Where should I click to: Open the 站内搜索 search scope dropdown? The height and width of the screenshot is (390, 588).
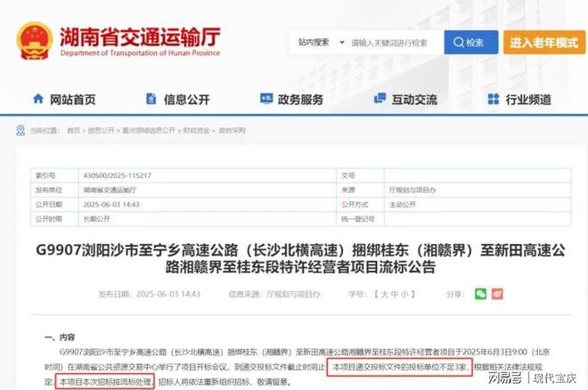coord(317,42)
